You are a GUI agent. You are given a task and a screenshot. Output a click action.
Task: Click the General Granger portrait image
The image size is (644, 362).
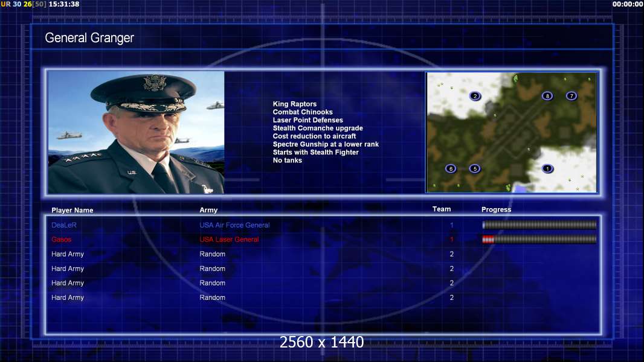tap(136, 132)
